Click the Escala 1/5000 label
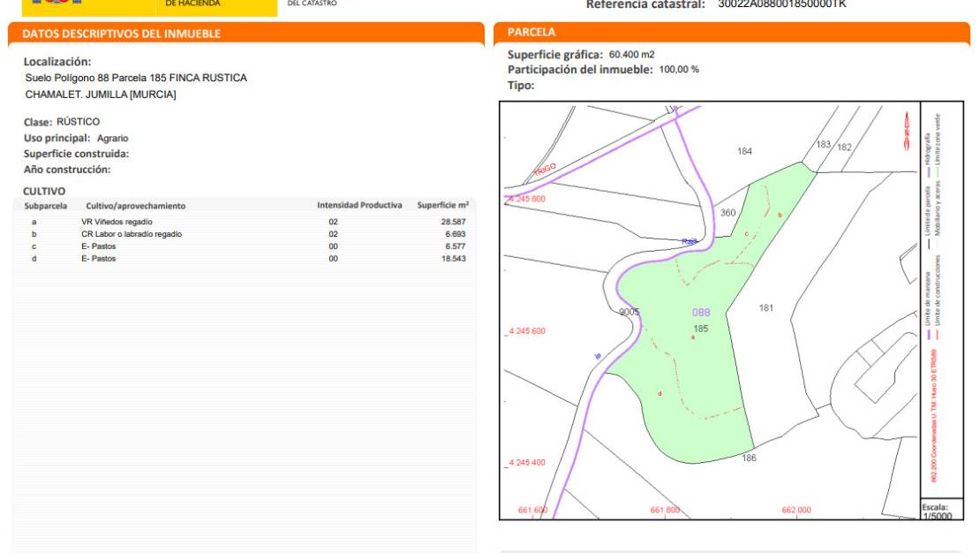The height and width of the screenshot is (553, 980). pyautogui.click(x=934, y=512)
